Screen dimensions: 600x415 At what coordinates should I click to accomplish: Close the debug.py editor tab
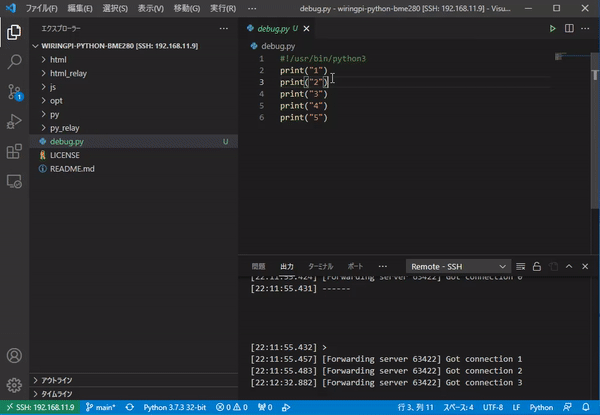pos(307,29)
